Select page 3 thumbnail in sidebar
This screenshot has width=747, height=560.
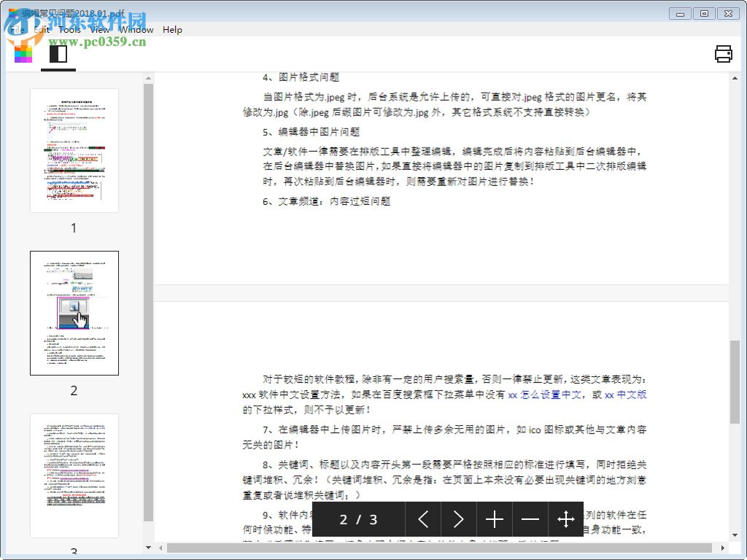(x=74, y=474)
